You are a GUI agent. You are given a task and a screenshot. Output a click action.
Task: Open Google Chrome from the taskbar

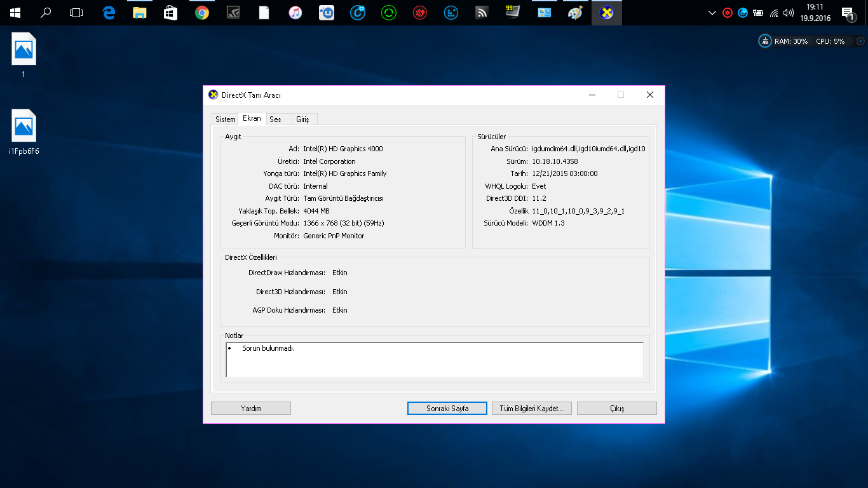click(202, 13)
